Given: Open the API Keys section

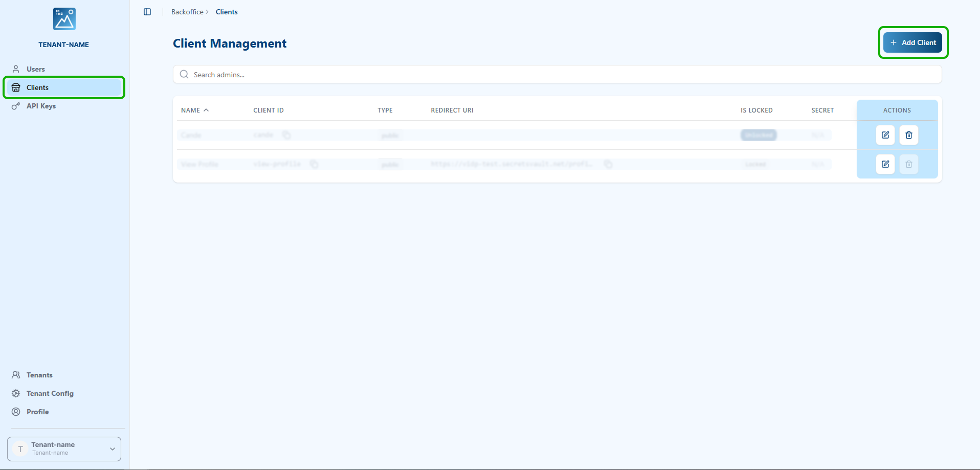Looking at the screenshot, I should (x=41, y=106).
